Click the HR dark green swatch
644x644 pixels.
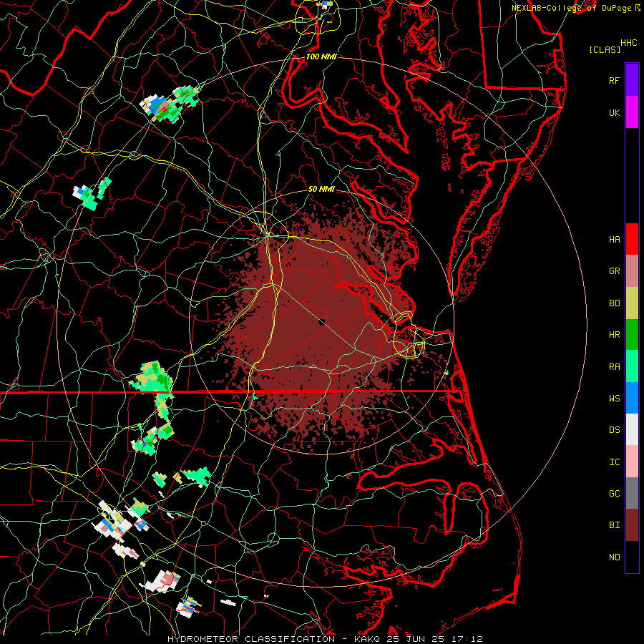tap(632, 335)
